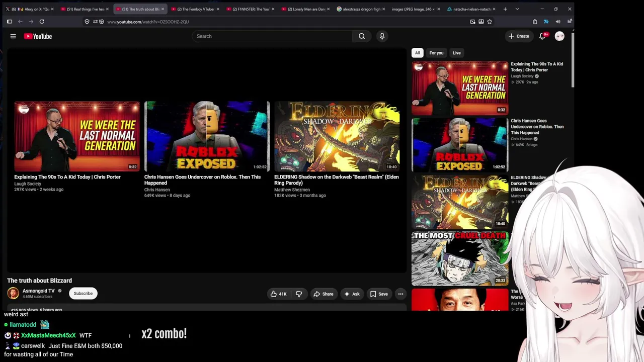
Task: Share the video
Action: 323,294
